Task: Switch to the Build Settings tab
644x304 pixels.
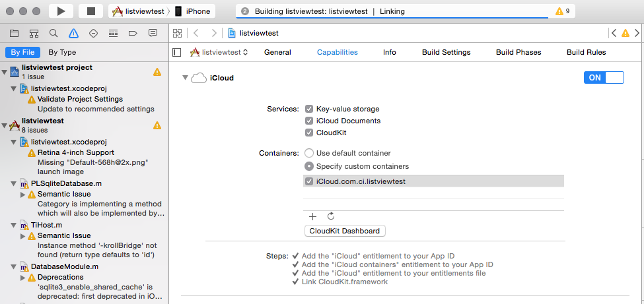Action: coord(446,52)
